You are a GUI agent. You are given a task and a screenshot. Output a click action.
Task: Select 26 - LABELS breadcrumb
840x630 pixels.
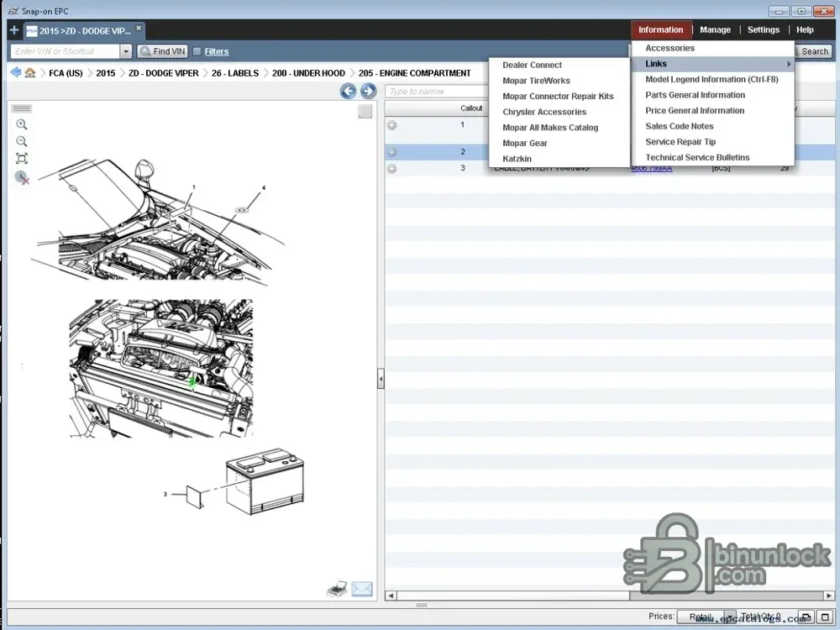(x=235, y=73)
